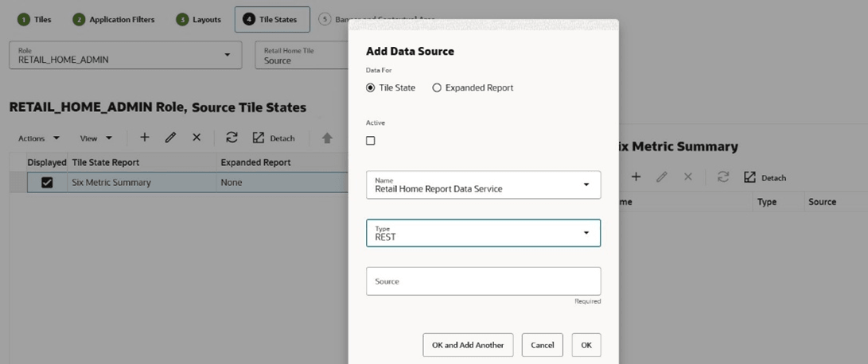The height and width of the screenshot is (364, 868).
Task: Enable the Active checkbox
Action: pyautogui.click(x=370, y=141)
